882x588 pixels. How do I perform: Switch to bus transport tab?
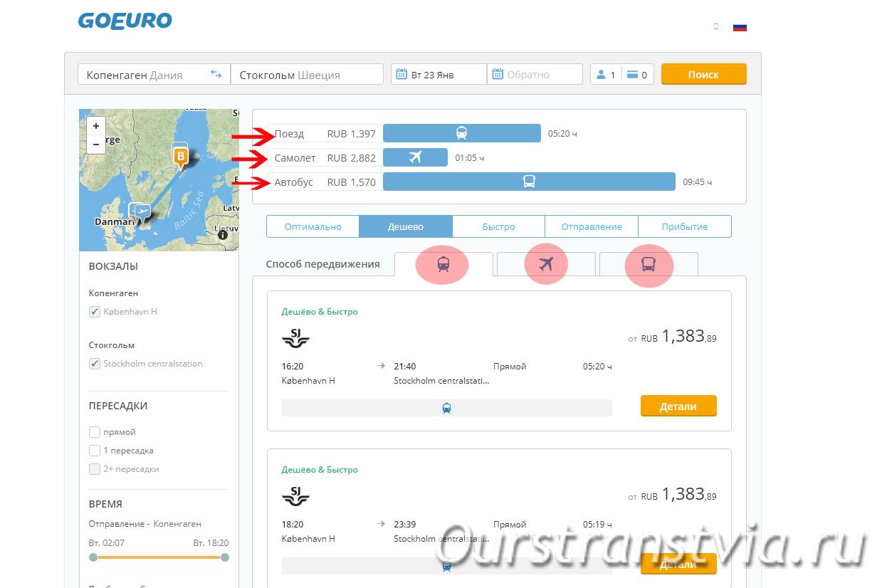click(649, 264)
